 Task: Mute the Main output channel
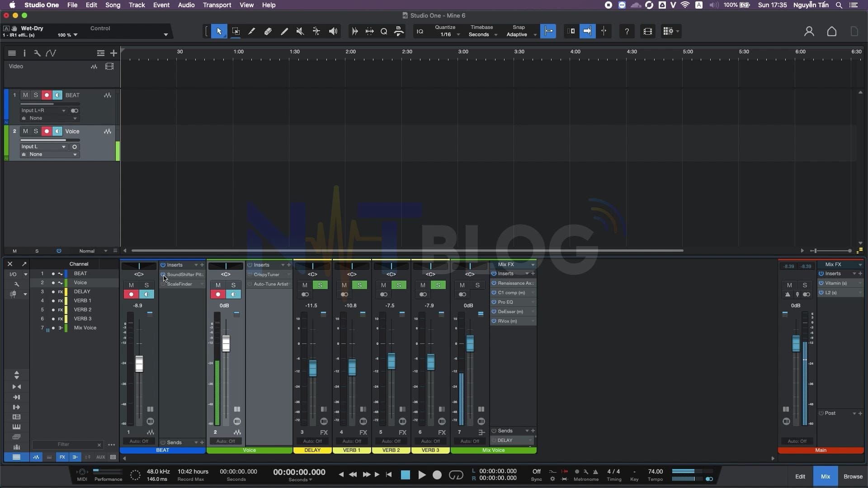(x=789, y=285)
